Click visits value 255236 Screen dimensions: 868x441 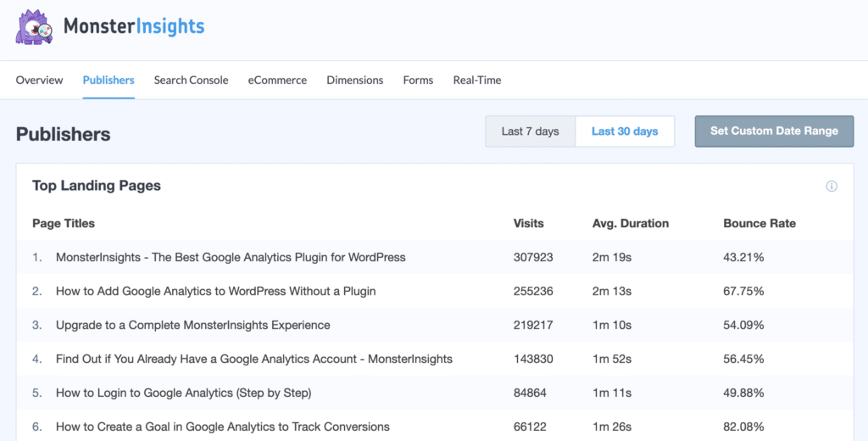click(533, 291)
